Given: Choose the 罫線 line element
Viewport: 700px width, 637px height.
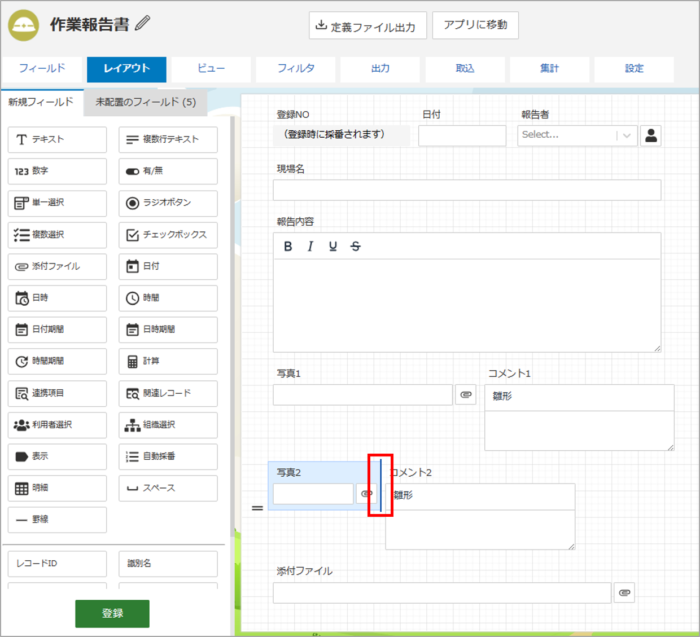Looking at the screenshot, I should pyautogui.click(x=57, y=520).
